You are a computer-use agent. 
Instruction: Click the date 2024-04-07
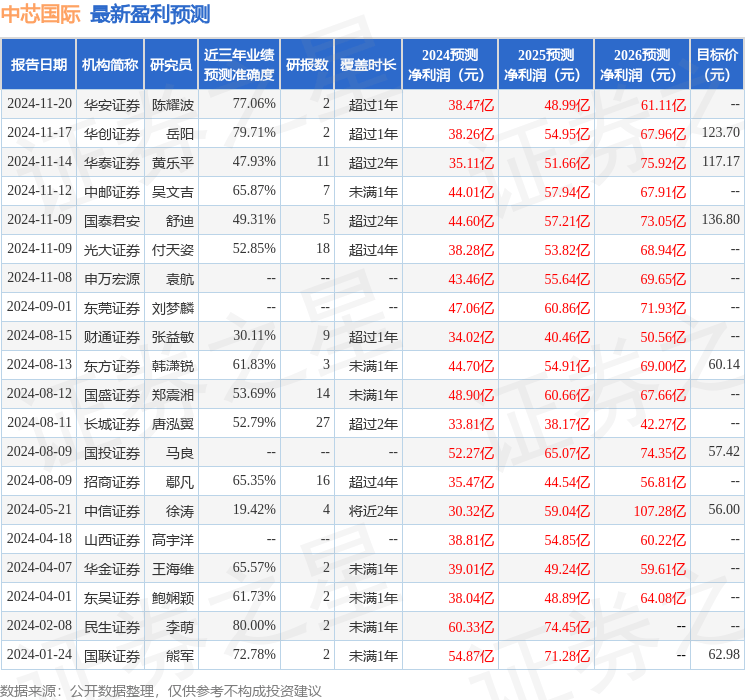pyautogui.click(x=39, y=567)
